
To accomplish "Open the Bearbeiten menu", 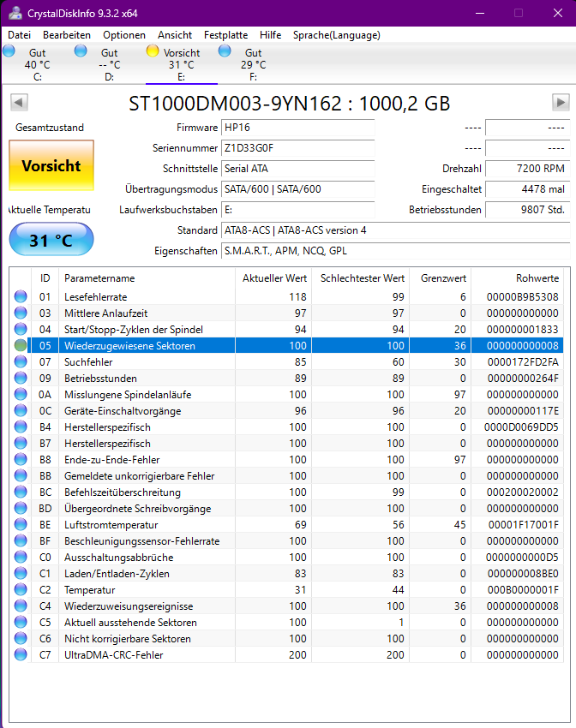I will pyautogui.click(x=67, y=35).
